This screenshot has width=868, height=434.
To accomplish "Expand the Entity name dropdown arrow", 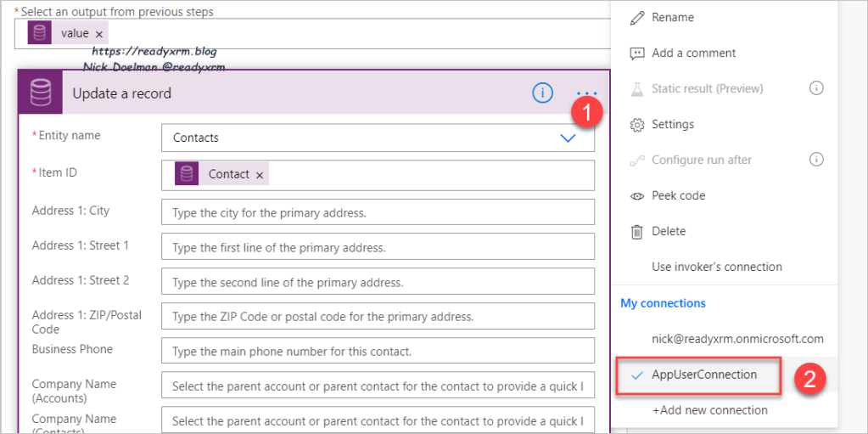I will click(x=568, y=138).
